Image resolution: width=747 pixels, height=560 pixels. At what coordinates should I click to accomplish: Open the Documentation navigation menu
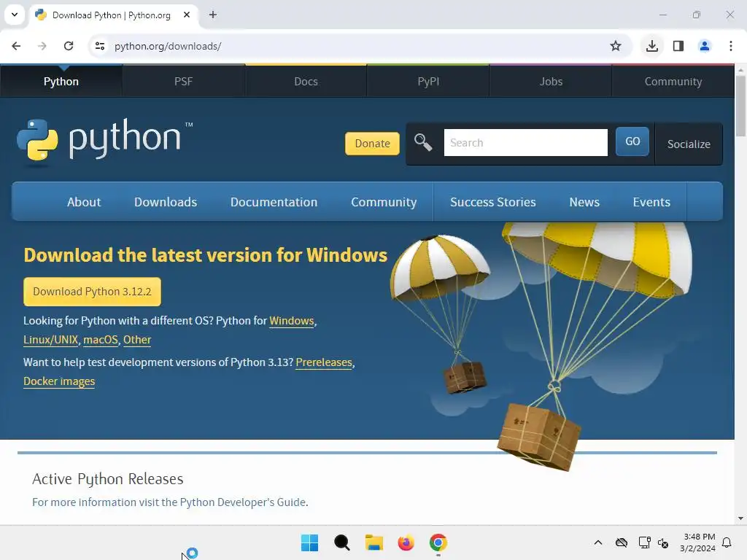tap(274, 202)
